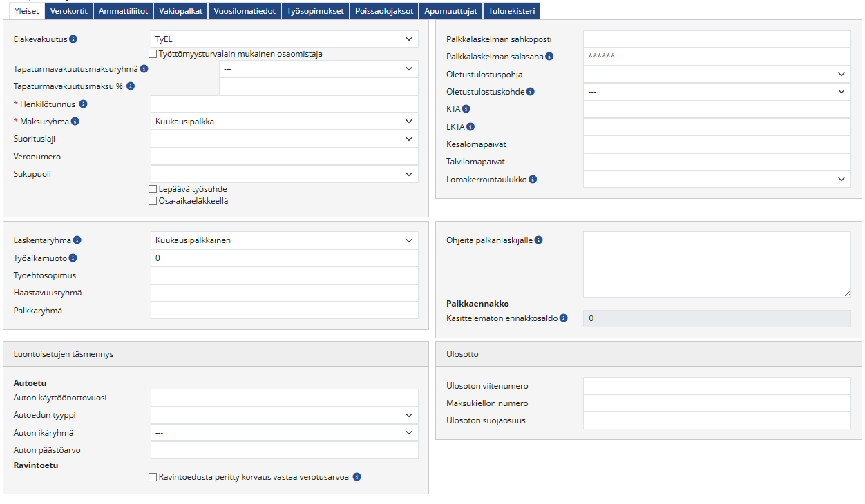Click the info icon next to Henkilötunnus
The width and height of the screenshot is (865, 504).
tap(83, 104)
